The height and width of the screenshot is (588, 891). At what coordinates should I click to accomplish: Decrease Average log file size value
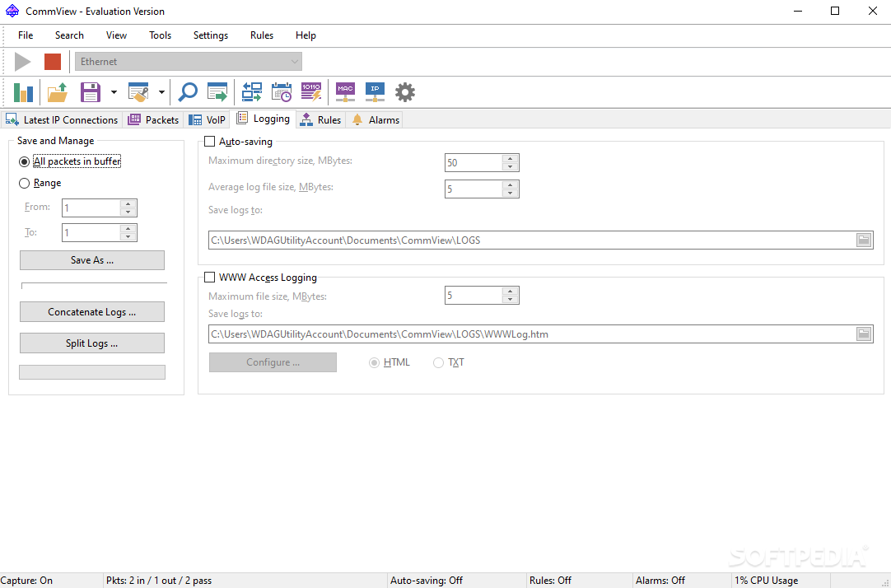(511, 193)
